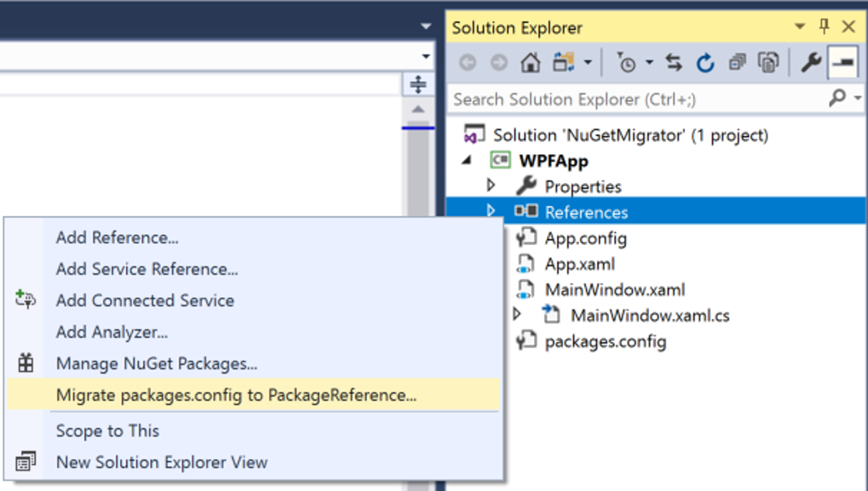Image resolution: width=868 pixels, height=491 pixels.
Task: Click Add Connected Service menu entry
Action: coord(145,300)
